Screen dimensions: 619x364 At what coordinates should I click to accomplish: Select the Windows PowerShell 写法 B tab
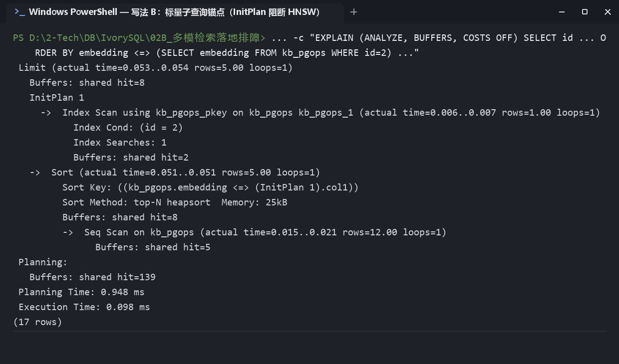pyautogui.click(x=174, y=12)
